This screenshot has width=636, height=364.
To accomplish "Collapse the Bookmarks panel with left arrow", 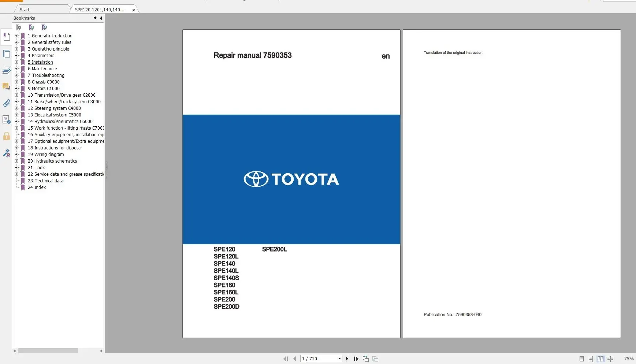I will tap(101, 18).
